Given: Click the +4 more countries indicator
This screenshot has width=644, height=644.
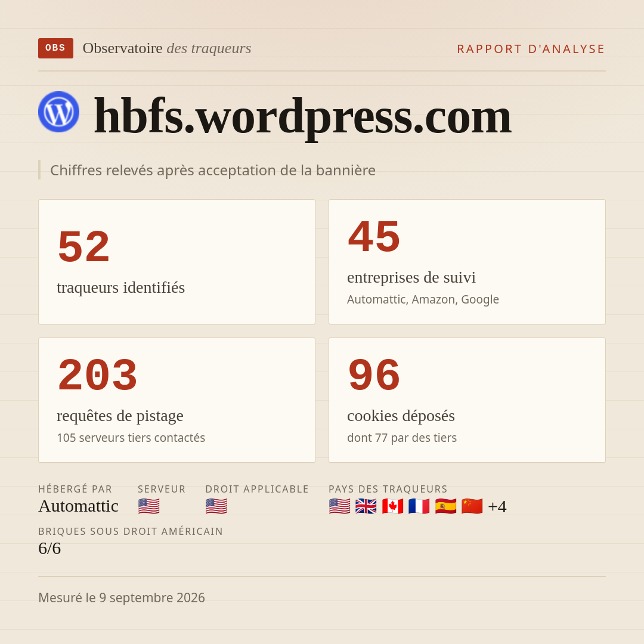Looking at the screenshot, I should [x=497, y=506].
